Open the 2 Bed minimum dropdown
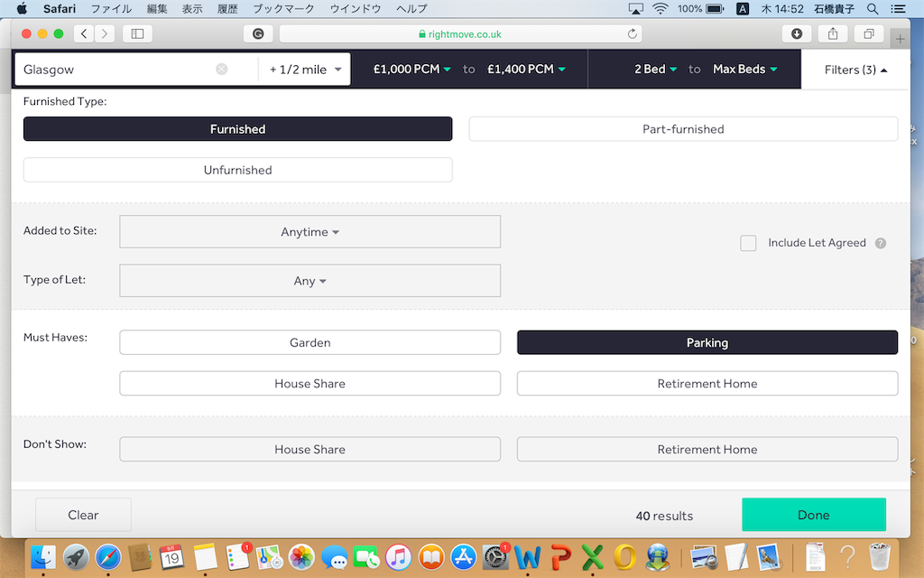The image size is (924, 578). tap(655, 69)
